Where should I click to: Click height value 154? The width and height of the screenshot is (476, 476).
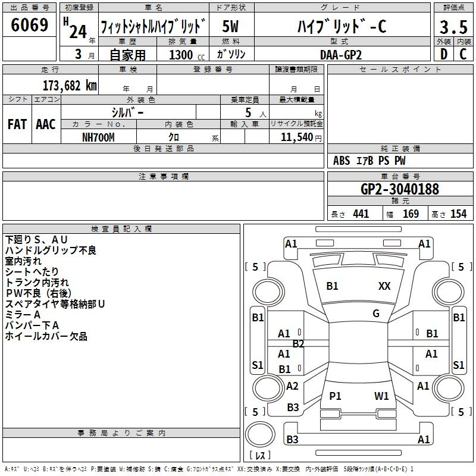pos(458,214)
